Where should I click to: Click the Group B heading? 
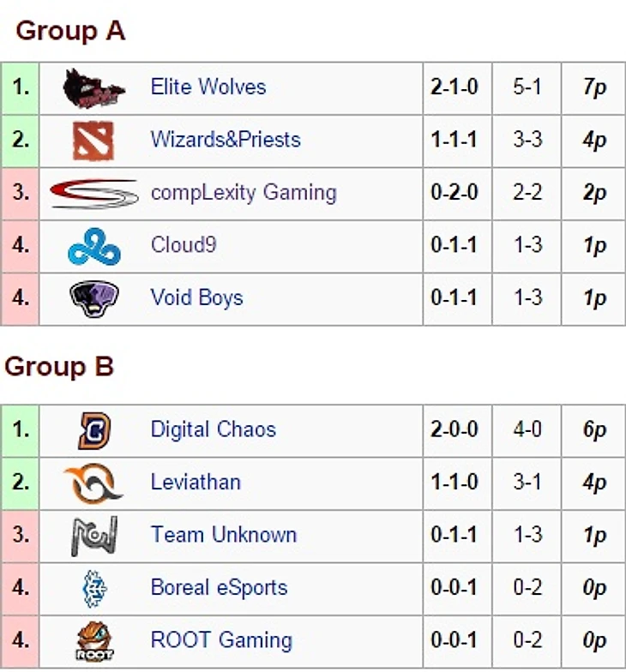click(59, 367)
